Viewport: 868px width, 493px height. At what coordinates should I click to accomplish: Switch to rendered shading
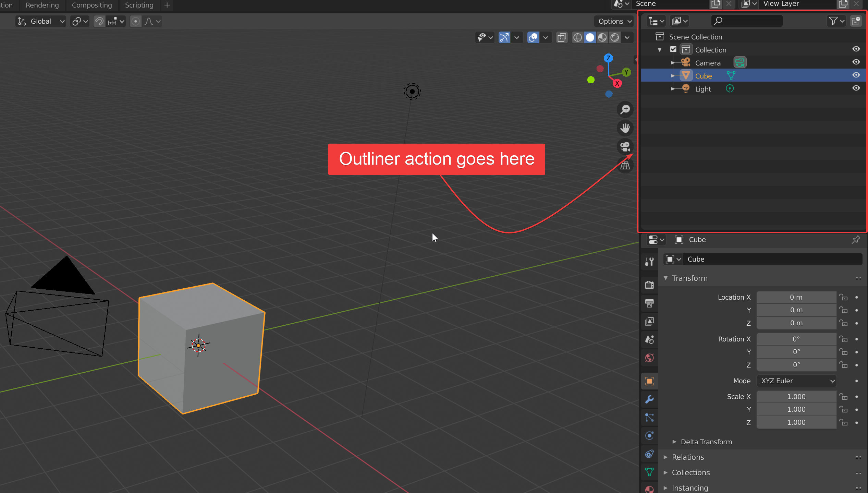615,37
